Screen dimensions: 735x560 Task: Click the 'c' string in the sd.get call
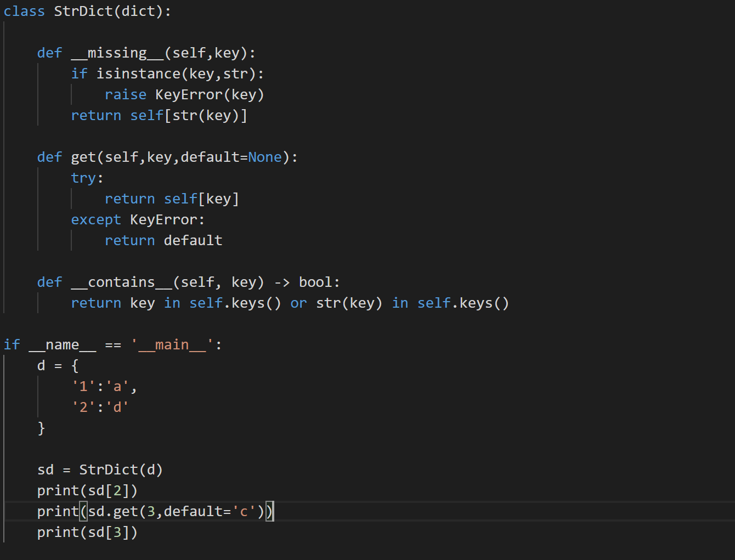click(244, 512)
